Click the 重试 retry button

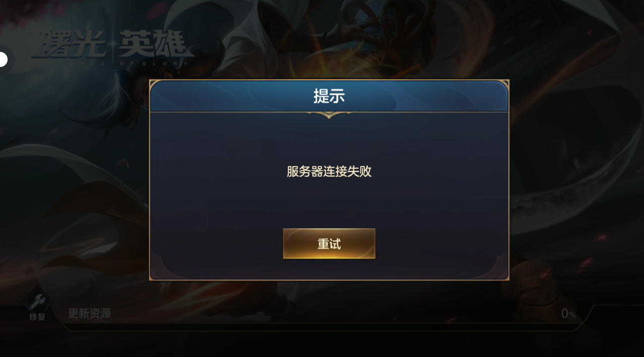coord(329,244)
